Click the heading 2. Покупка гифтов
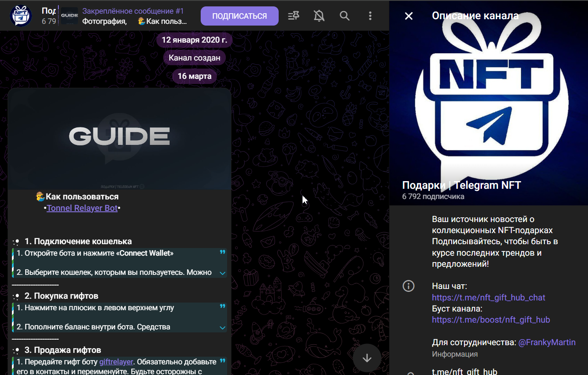The image size is (588, 375). [x=61, y=296]
